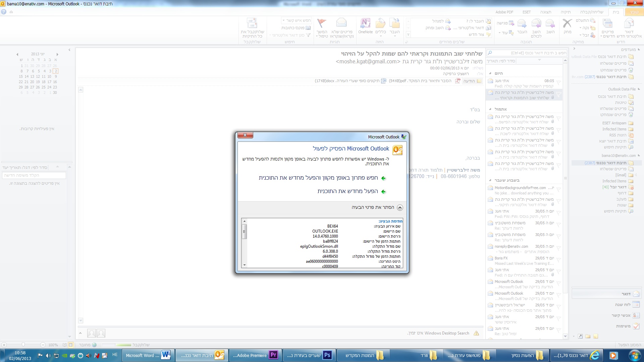Open the Find a Contact (חפש איש קשר) dropdown
Viewport: 644px width, 362px height.
pos(283,20)
